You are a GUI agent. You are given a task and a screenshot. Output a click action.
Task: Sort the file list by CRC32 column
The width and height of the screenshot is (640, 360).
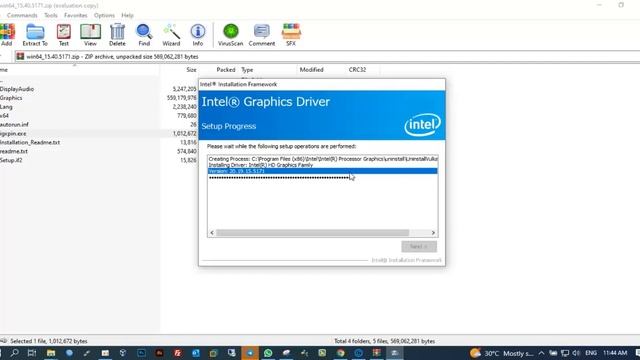click(x=357, y=70)
